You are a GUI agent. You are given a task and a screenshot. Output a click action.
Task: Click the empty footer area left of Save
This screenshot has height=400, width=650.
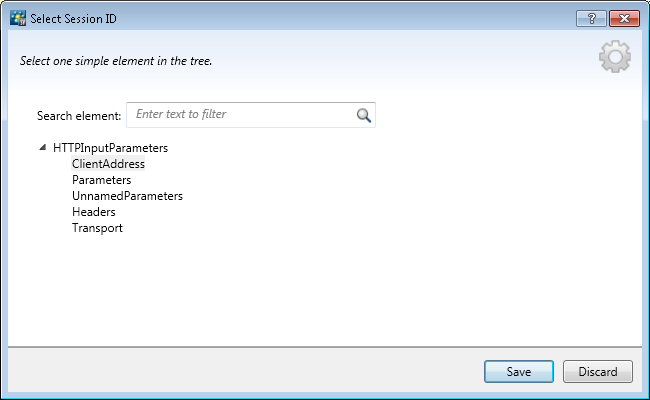click(240, 372)
